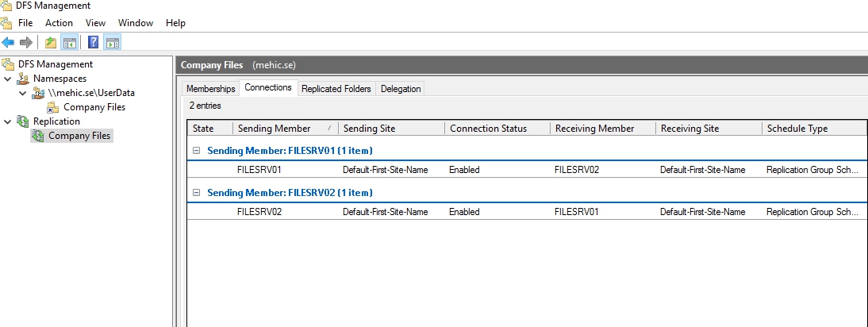Collapse the Namespaces tree node
Screen dimensions: 868x327
[8, 79]
